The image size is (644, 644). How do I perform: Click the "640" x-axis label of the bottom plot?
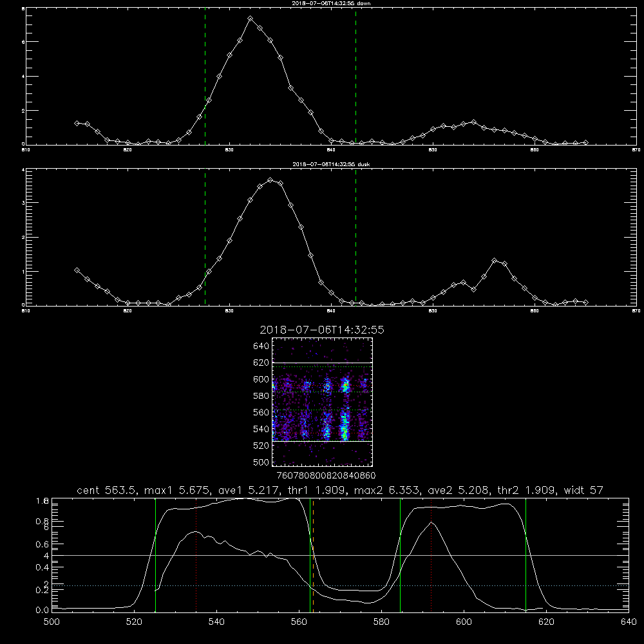coord(629,622)
